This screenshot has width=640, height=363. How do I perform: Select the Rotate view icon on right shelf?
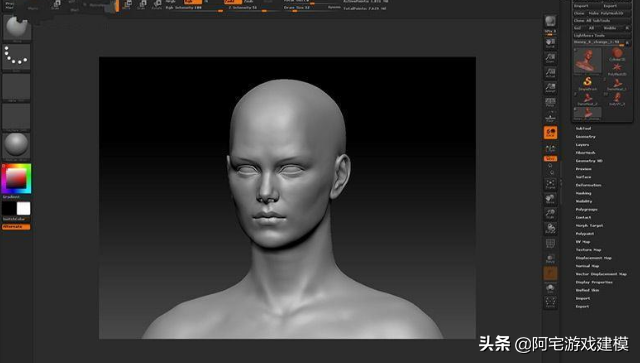(550, 229)
